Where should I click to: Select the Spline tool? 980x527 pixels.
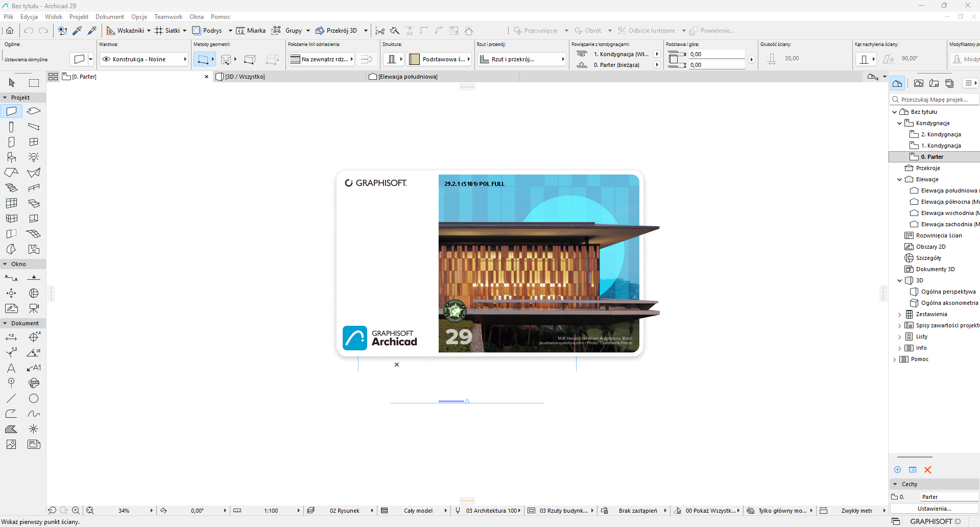[34, 414]
